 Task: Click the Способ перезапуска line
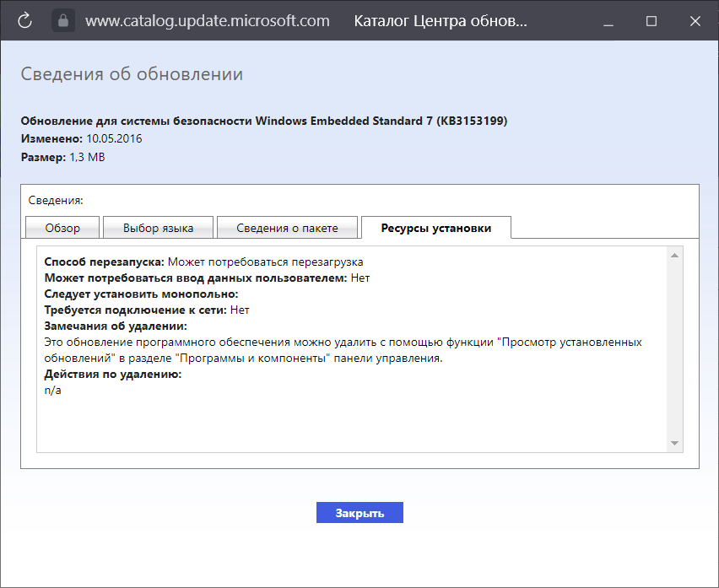[x=203, y=262]
